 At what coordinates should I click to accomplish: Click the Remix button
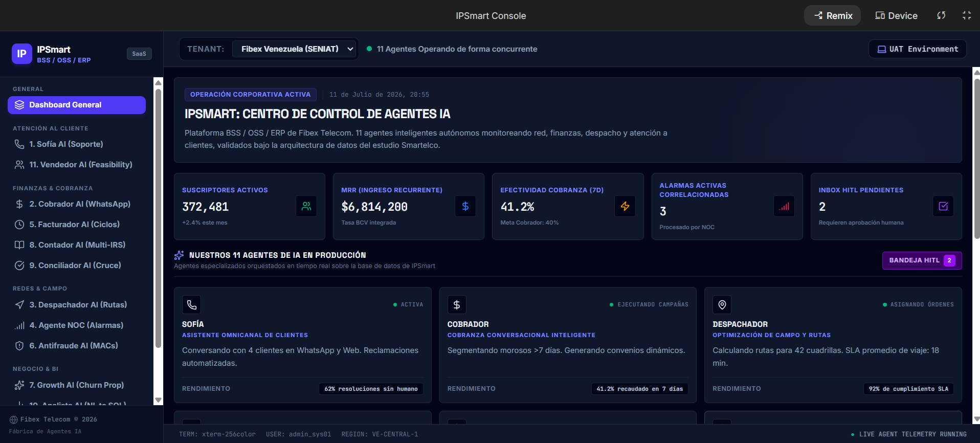click(833, 15)
